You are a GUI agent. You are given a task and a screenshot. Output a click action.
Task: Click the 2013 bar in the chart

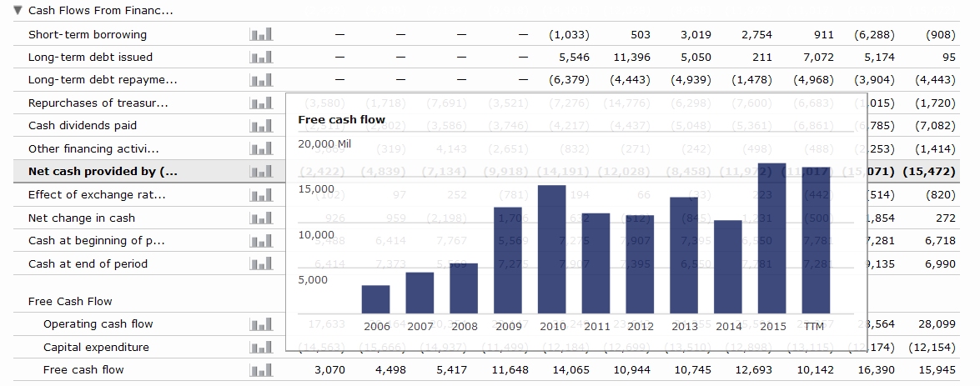(x=684, y=255)
